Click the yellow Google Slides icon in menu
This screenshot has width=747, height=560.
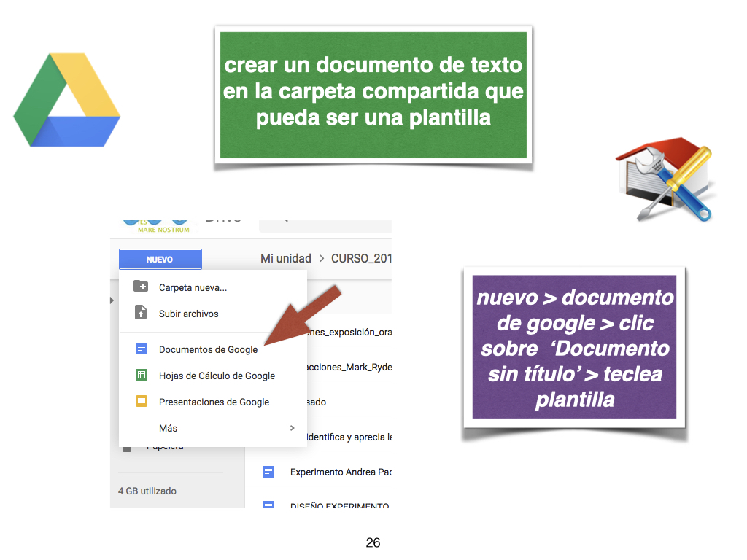point(142,401)
